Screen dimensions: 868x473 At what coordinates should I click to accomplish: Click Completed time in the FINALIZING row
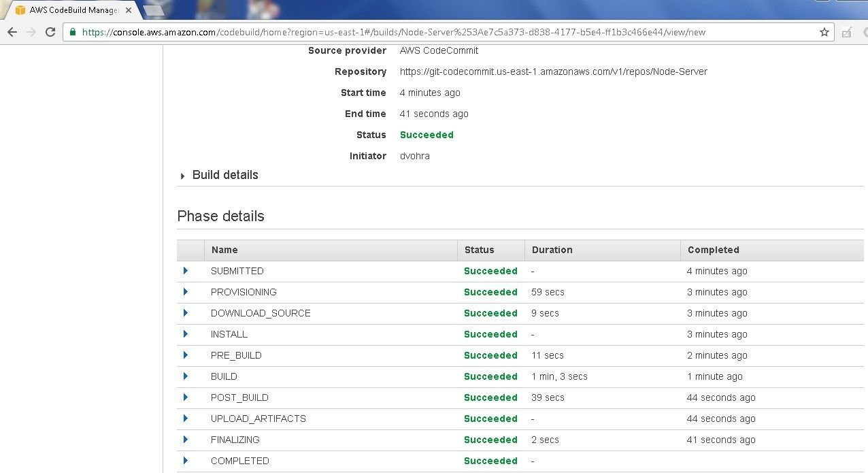point(721,440)
